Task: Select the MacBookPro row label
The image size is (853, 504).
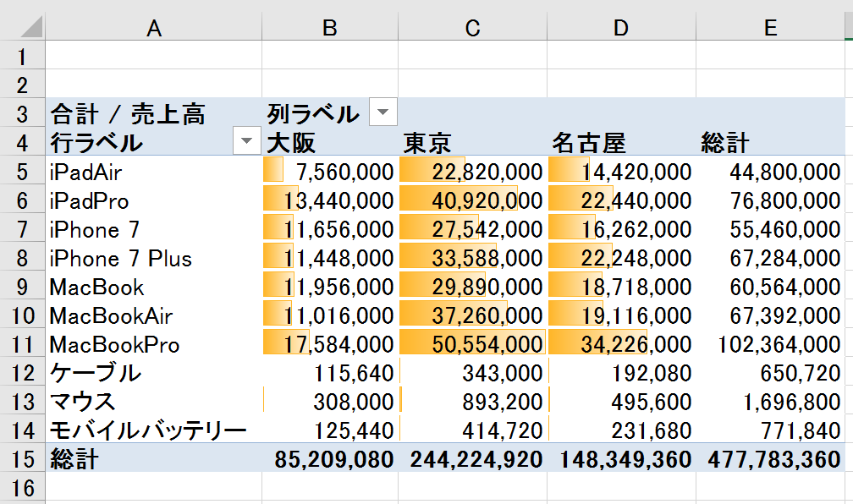Action: (x=154, y=343)
